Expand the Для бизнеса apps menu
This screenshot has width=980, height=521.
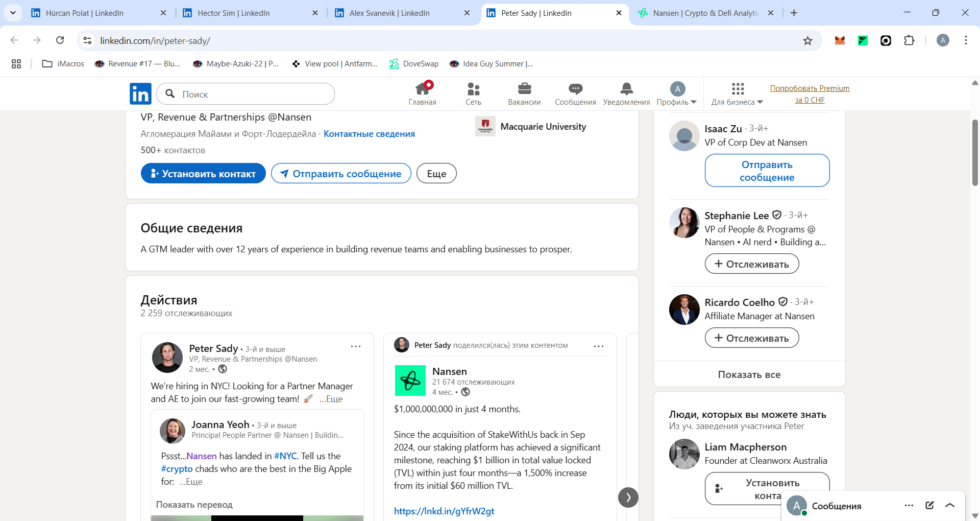click(737, 94)
